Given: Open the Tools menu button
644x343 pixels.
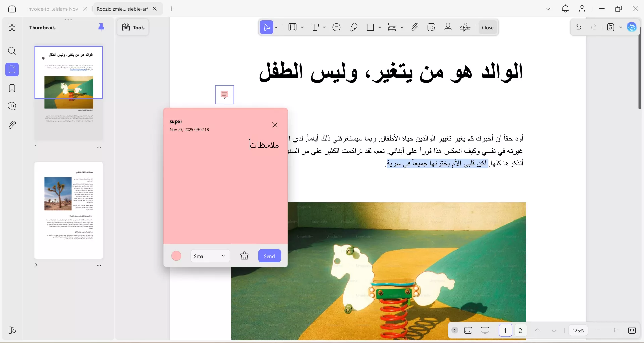Looking at the screenshot, I should [x=133, y=28].
